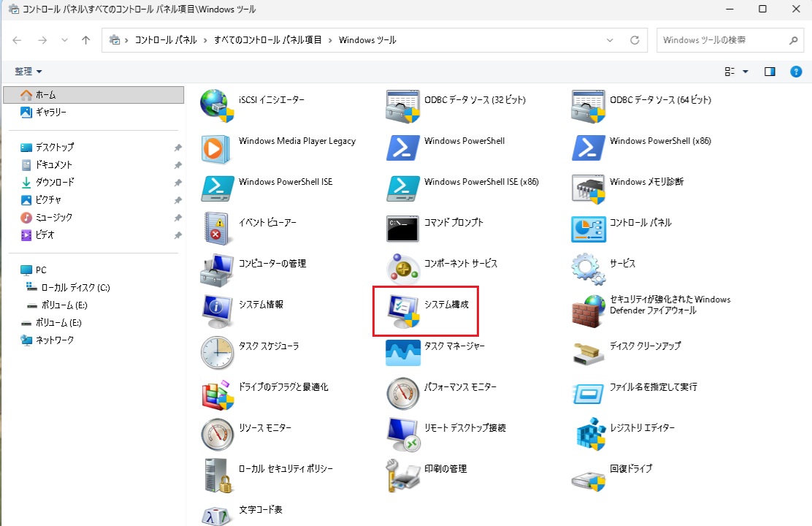812x526 pixels.
Task: Open the 印刷の管理 icon
Action: pyautogui.click(x=402, y=475)
